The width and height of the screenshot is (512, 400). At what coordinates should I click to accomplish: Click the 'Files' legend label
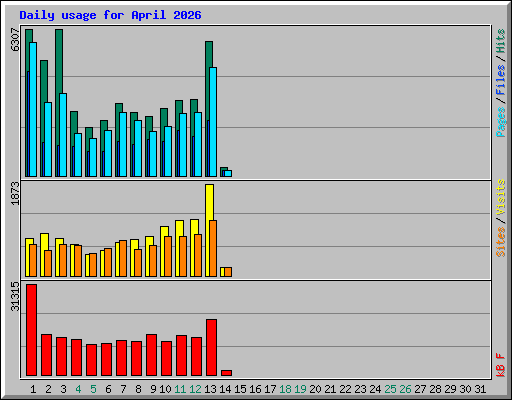point(500,80)
